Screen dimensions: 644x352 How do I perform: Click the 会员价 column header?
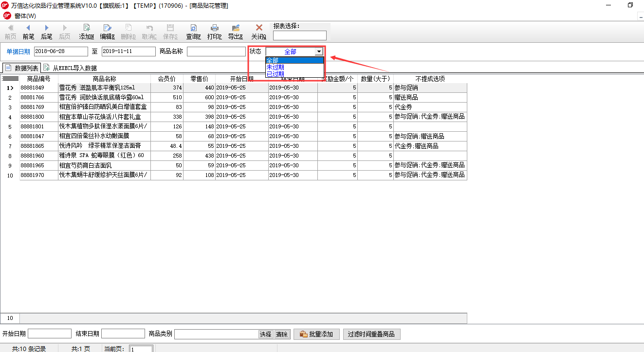pyautogui.click(x=167, y=79)
